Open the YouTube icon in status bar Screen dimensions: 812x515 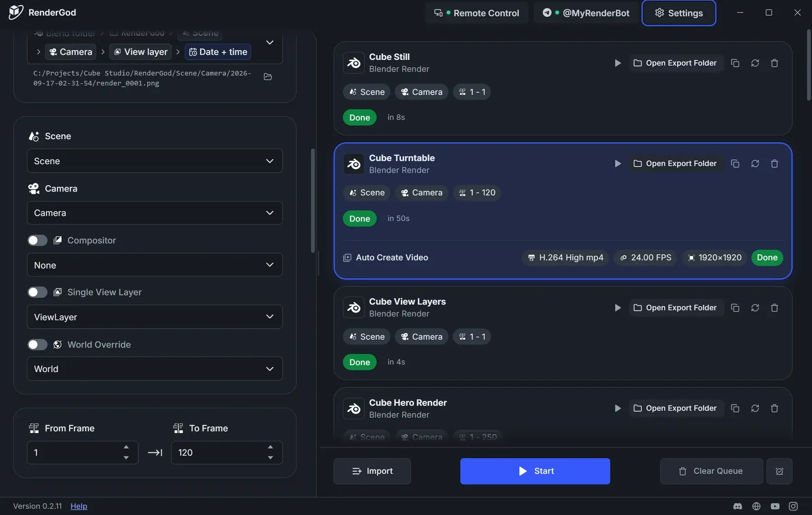point(775,506)
